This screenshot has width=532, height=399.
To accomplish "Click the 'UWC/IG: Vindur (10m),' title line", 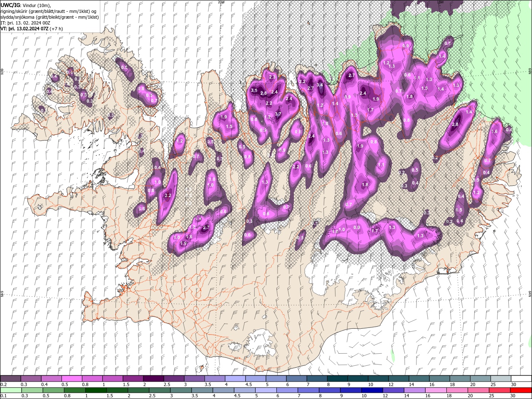I will [26, 5].
